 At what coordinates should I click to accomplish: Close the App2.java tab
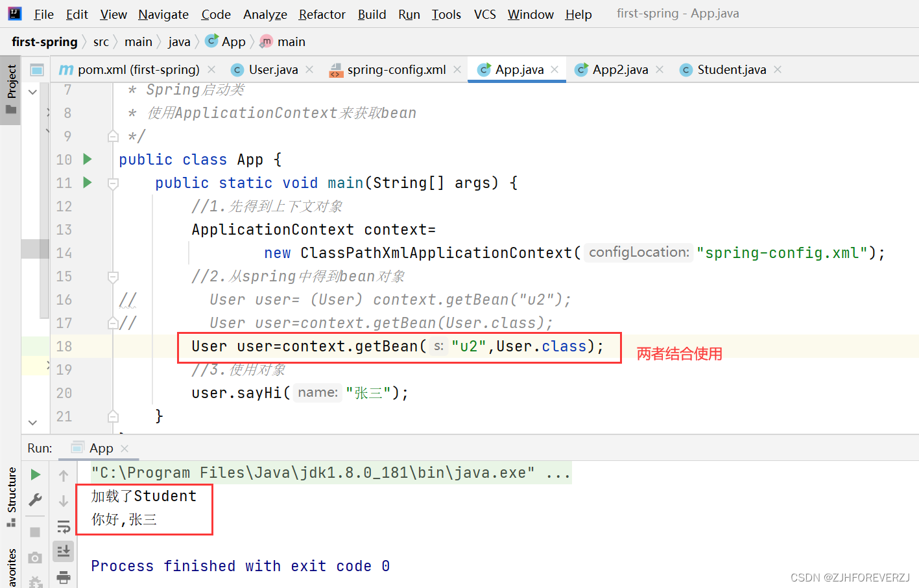pos(660,69)
